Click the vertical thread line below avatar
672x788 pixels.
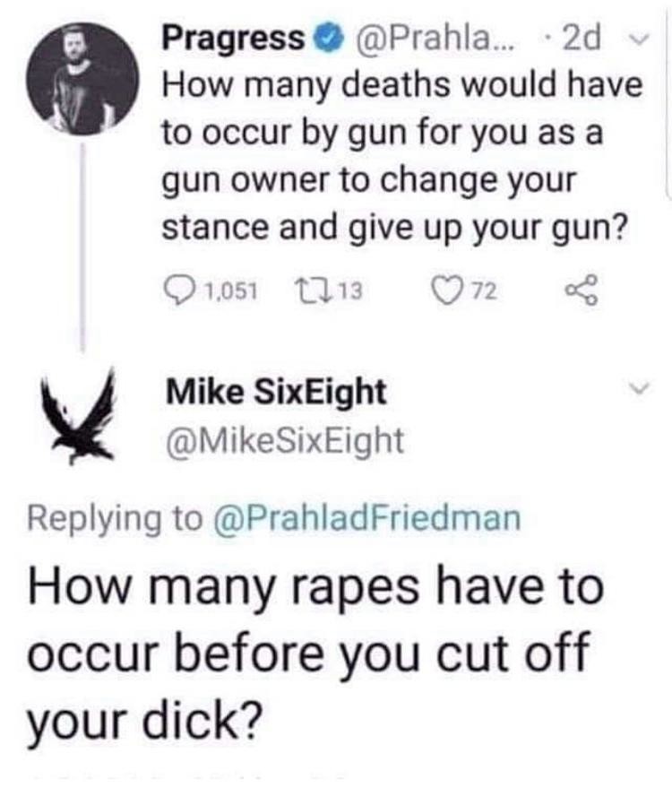(84, 242)
